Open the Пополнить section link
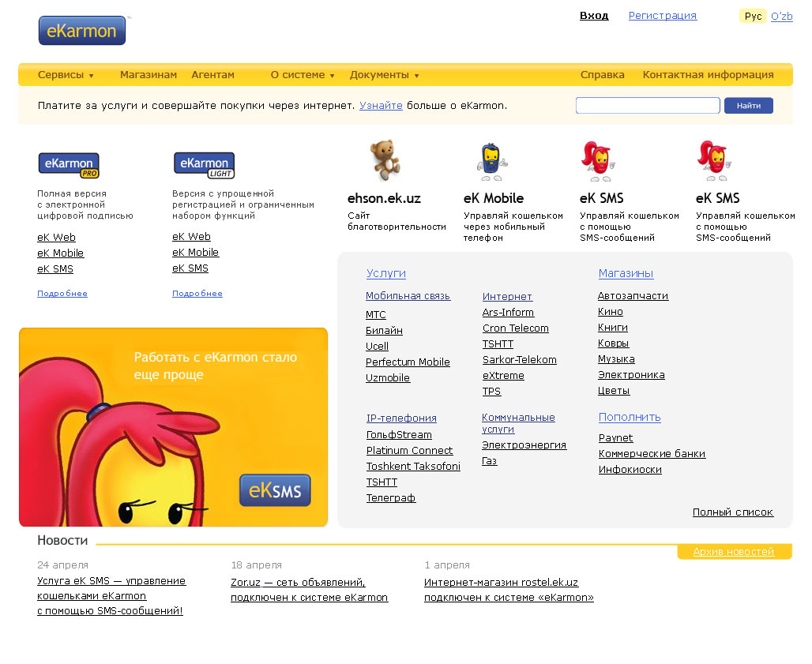The height and width of the screenshot is (664, 812). [630, 417]
